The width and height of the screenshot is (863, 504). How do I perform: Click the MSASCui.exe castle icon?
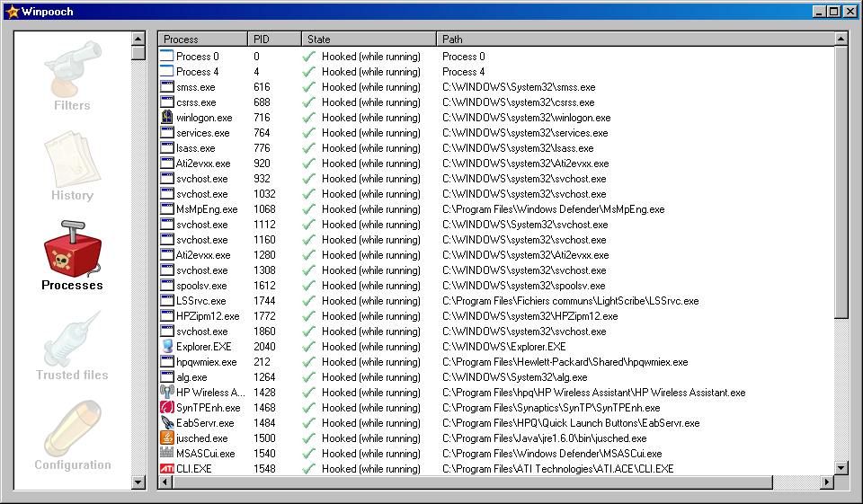pos(167,453)
